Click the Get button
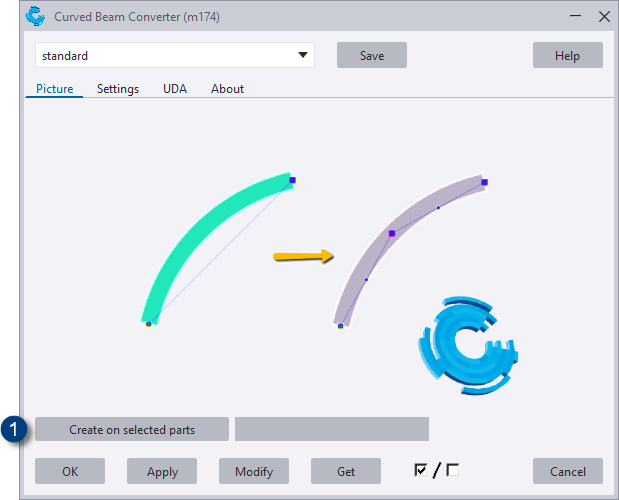619x500 pixels. pos(346,471)
